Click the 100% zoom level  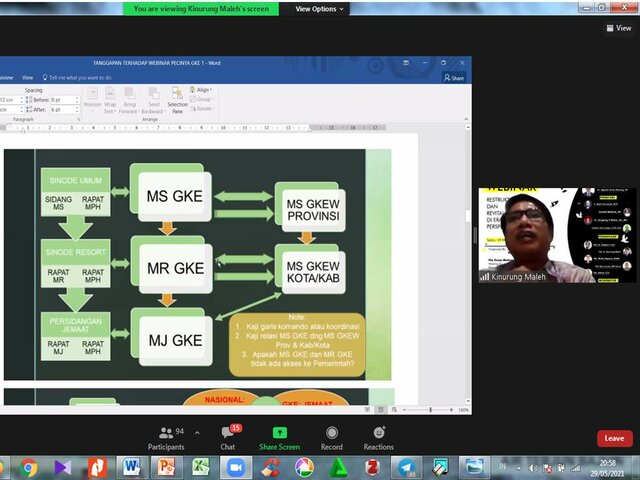pos(463,410)
